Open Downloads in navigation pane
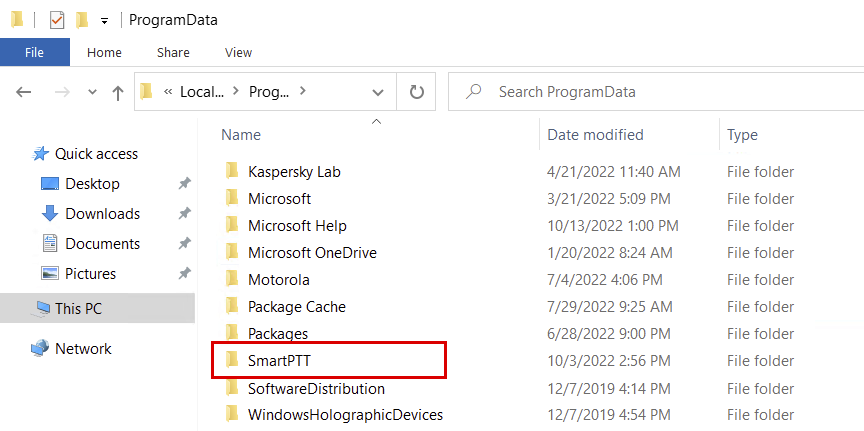 102,214
